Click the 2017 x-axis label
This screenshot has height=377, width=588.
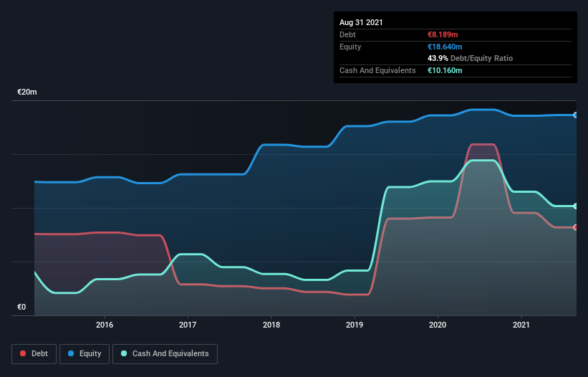click(x=188, y=325)
